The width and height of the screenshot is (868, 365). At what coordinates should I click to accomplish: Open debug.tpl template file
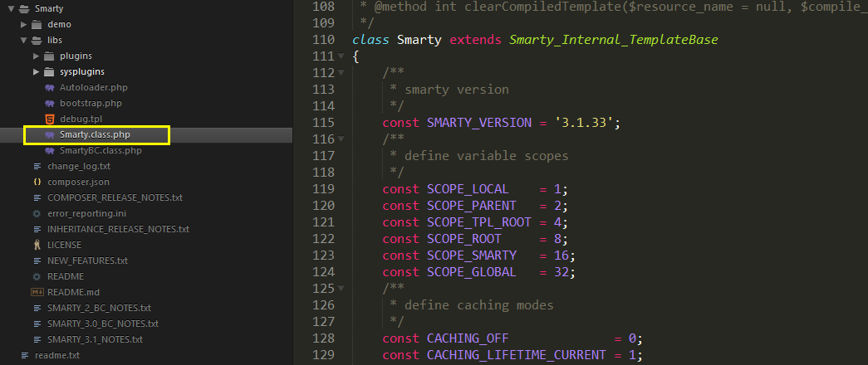point(81,119)
